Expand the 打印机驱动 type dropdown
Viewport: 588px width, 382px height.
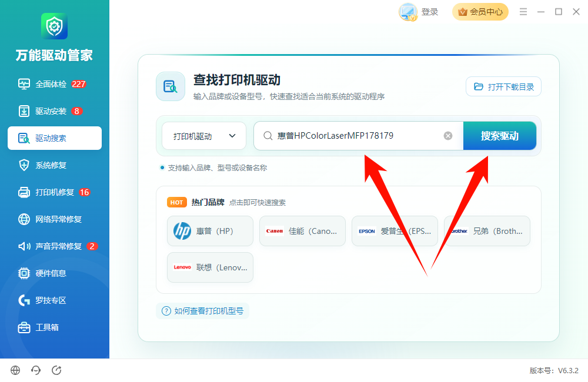click(x=204, y=136)
